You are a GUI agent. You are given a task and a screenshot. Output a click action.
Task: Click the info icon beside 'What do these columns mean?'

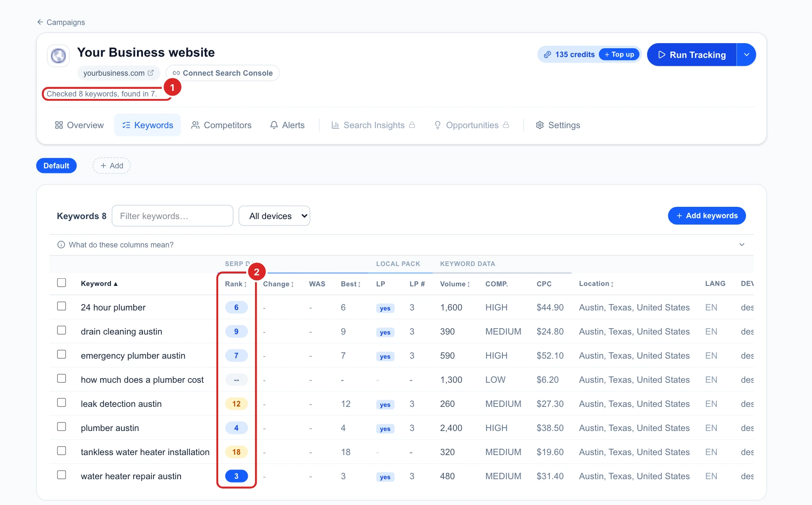[61, 244]
